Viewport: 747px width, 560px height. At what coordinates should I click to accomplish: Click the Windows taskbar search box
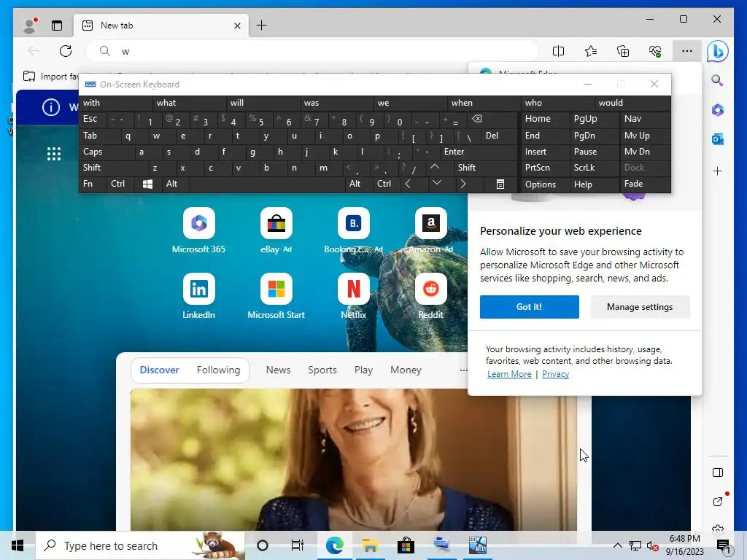pyautogui.click(x=141, y=545)
